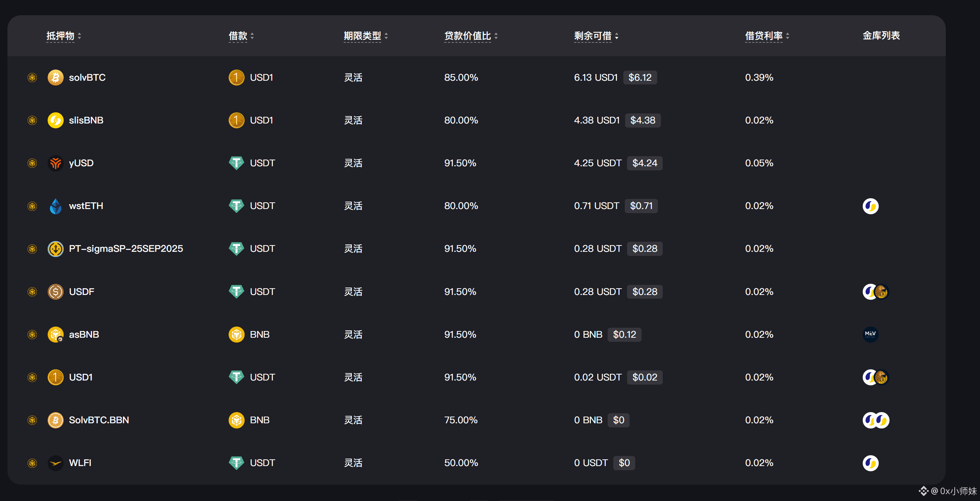Sort by 贷款价值比 column arrows

496,36
